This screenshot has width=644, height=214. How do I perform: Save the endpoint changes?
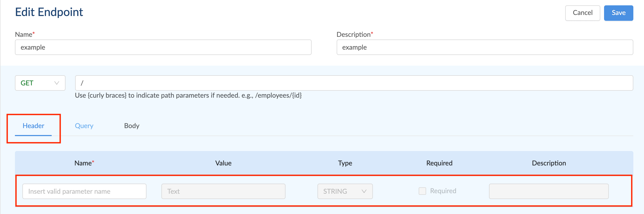pos(618,13)
